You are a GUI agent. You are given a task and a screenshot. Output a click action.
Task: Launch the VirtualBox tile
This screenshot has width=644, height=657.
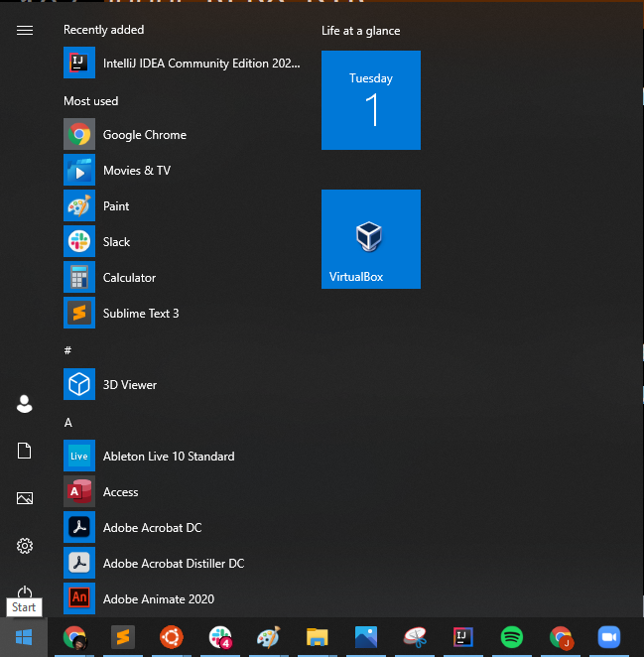pos(371,239)
